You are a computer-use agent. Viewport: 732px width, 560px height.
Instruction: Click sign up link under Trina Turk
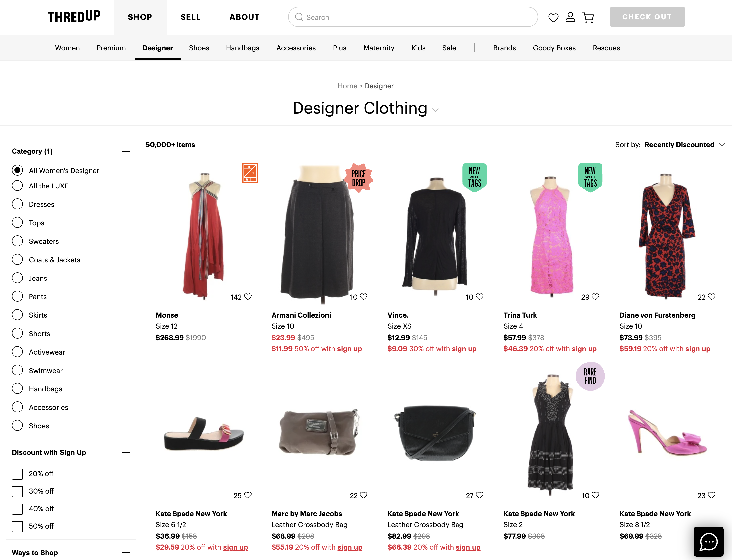tap(584, 349)
